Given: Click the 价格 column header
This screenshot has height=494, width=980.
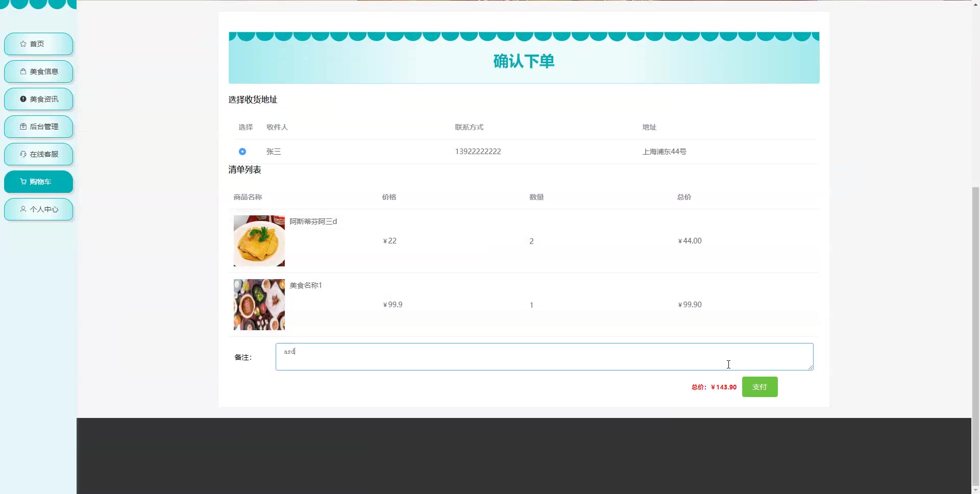Looking at the screenshot, I should click(x=389, y=197).
